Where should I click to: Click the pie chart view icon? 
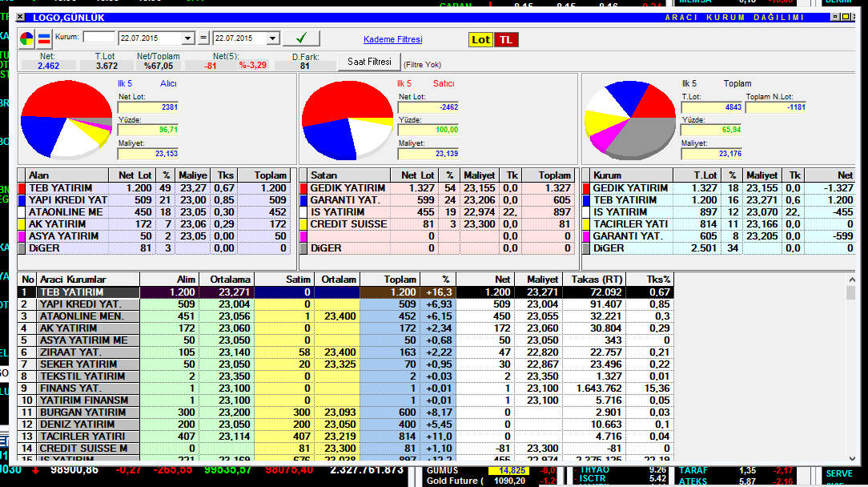(x=27, y=38)
